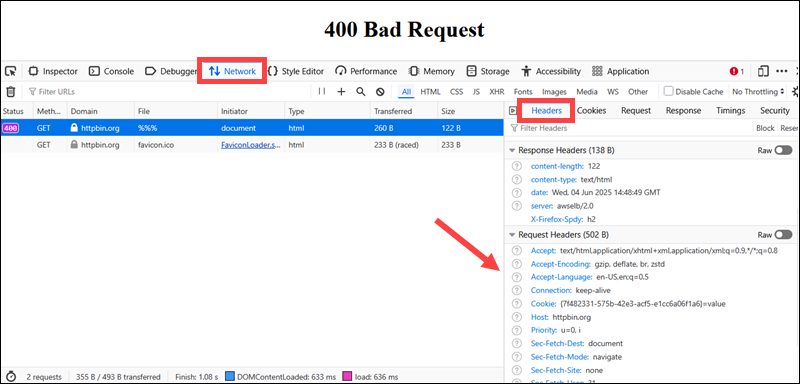Click the help icon next to the Host header
Image resolution: width=800 pixels, height=384 pixels.
click(517, 317)
